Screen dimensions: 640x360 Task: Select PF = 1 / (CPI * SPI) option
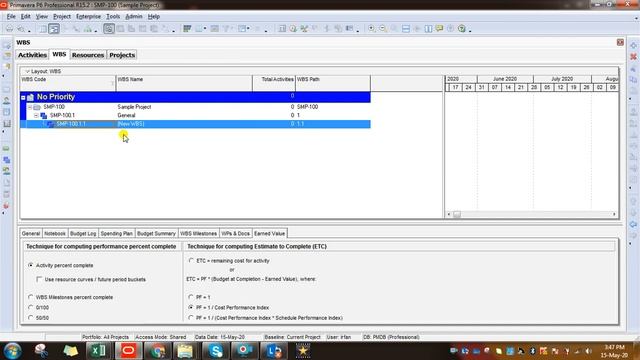coord(191,318)
